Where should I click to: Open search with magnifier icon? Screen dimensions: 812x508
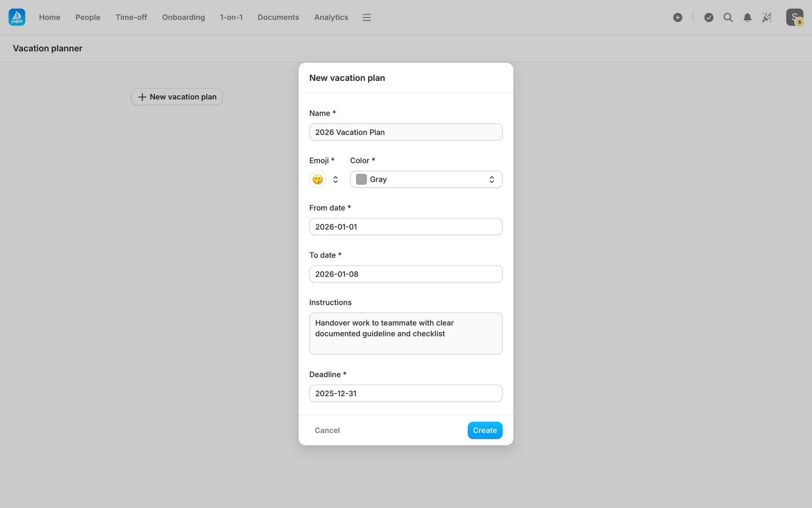pyautogui.click(x=728, y=17)
